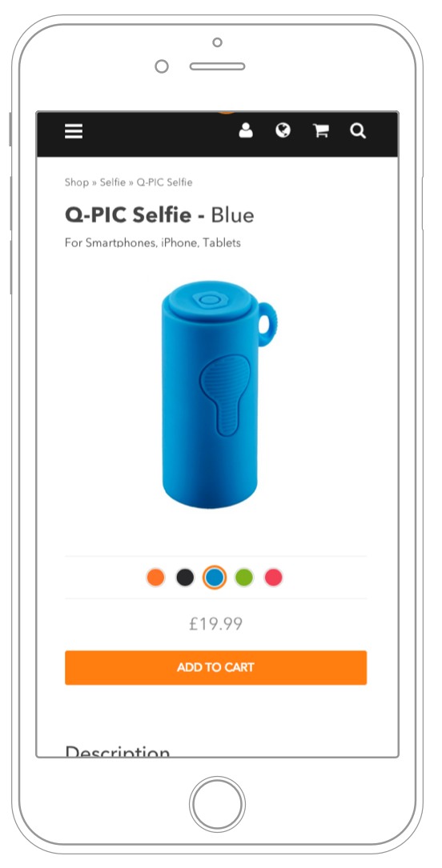The width and height of the screenshot is (442, 868).
Task: Tap the £19.99 price text
Action: tap(216, 624)
